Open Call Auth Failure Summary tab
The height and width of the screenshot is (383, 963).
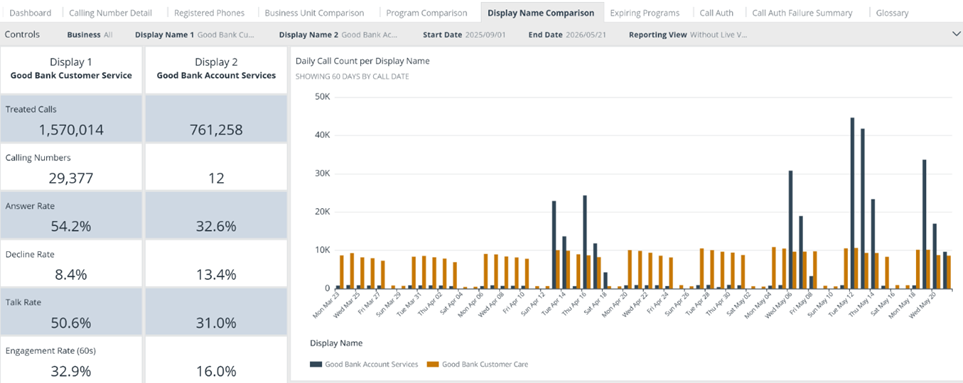[x=802, y=12]
